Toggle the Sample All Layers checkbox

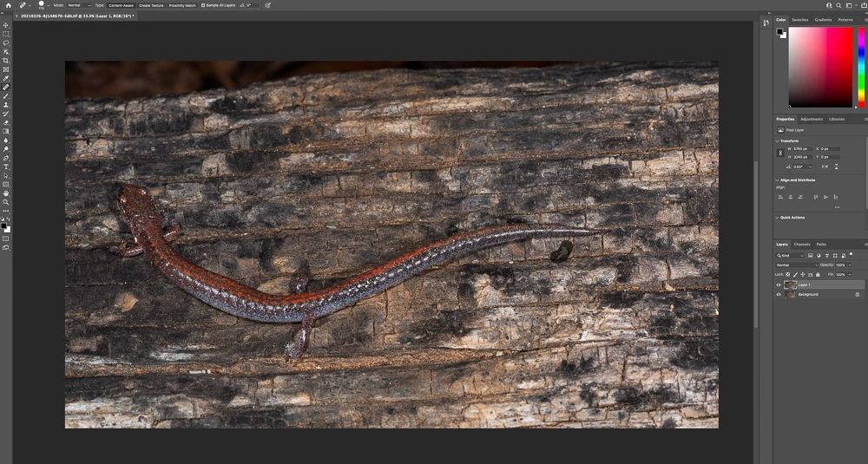click(202, 5)
